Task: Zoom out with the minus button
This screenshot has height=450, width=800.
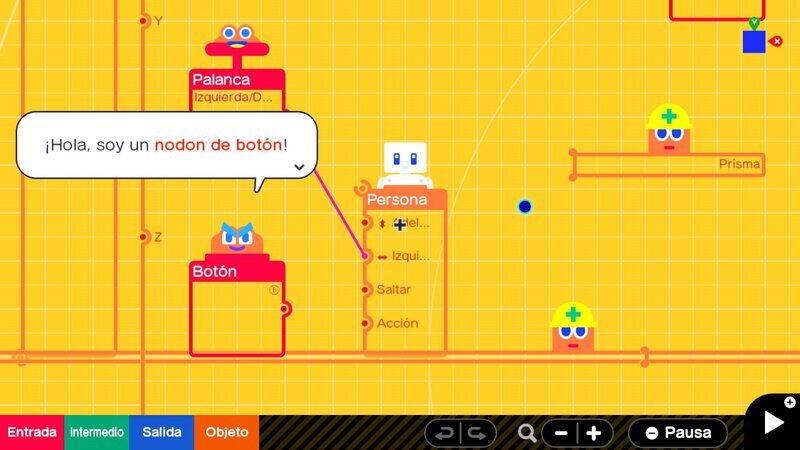Action: click(561, 433)
